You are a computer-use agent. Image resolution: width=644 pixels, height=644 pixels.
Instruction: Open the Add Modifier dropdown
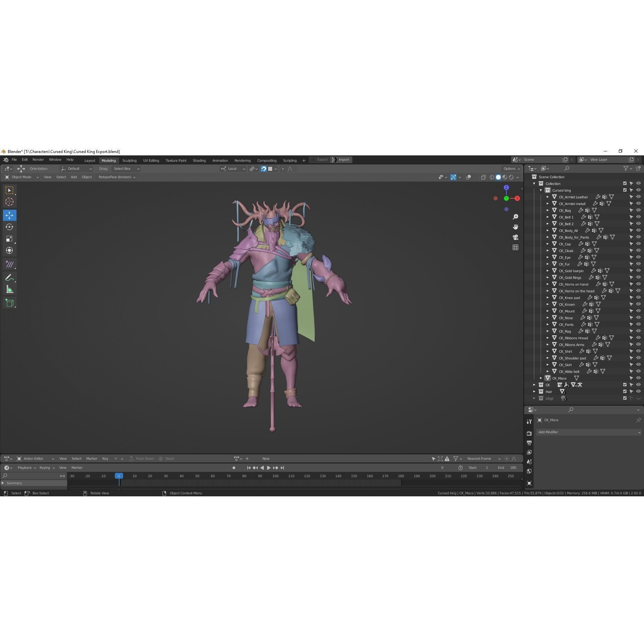(x=589, y=432)
